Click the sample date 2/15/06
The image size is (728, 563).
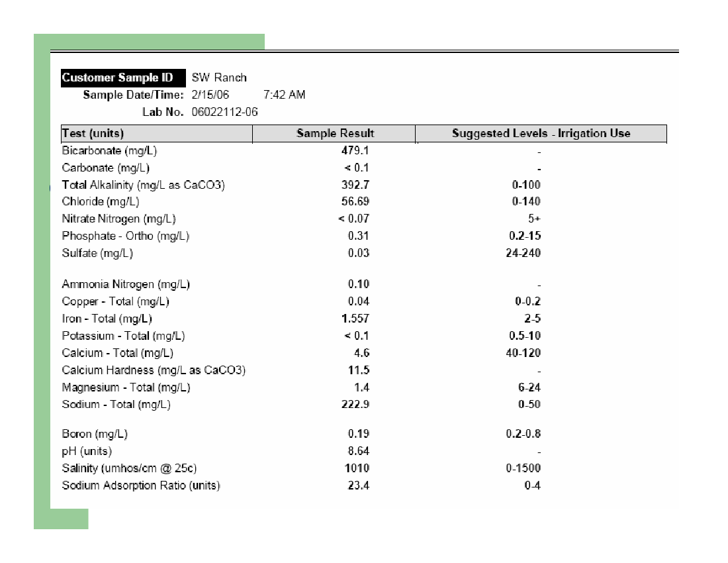tap(210, 95)
